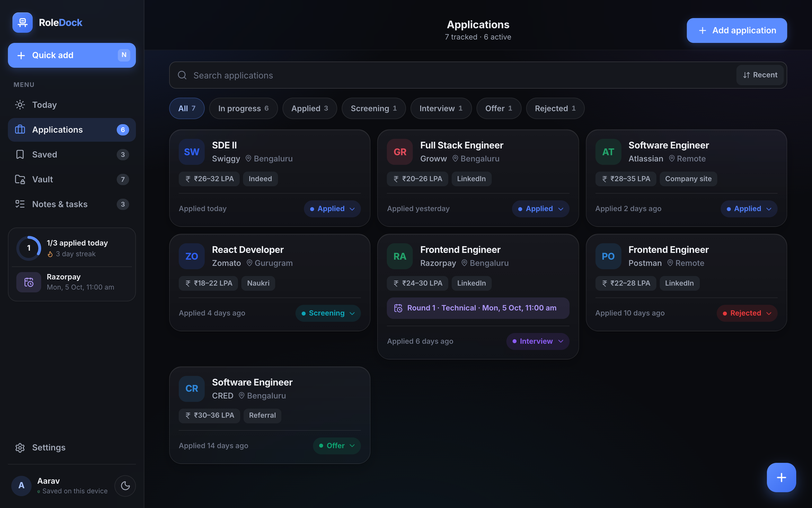This screenshot has height=508, width=812.
Task: Click the Naukri source tag
Action: (x=258, y=283)
